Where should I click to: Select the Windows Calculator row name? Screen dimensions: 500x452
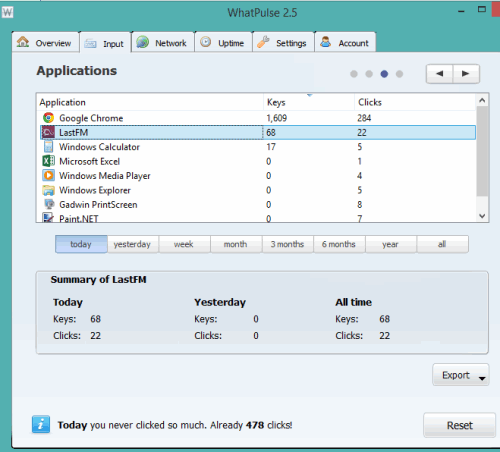pos(99,147)
